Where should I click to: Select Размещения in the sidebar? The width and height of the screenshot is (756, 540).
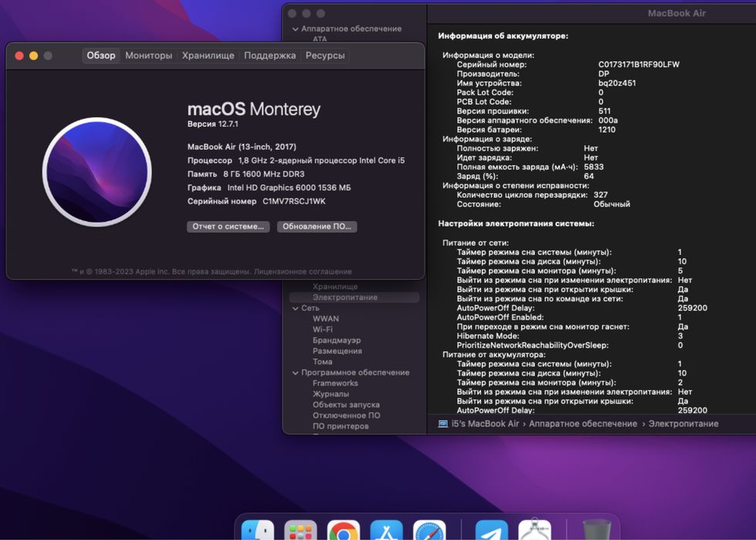click(x=337, y=351)
